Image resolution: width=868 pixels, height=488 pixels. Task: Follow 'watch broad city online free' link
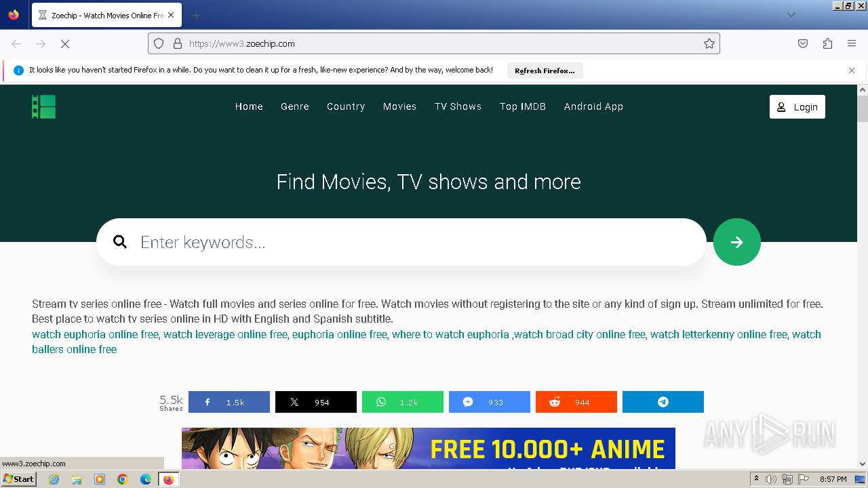(x=580, y=334)
